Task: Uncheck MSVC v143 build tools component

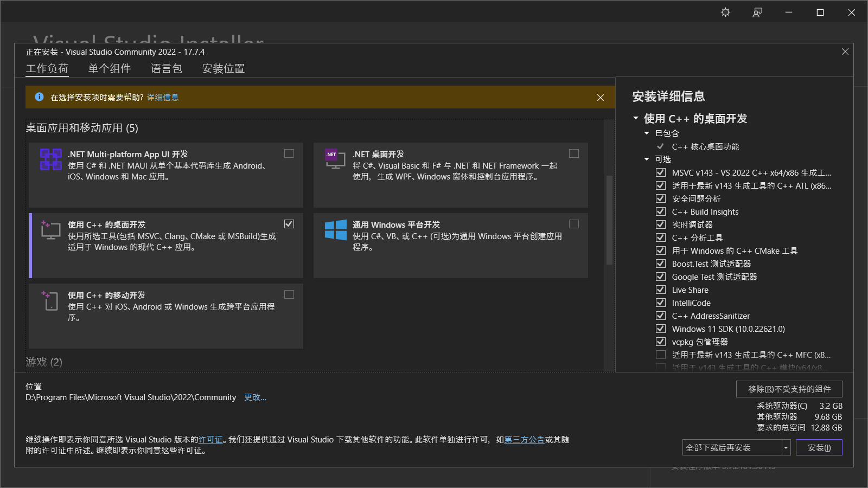Action: (x=661, y=172)
